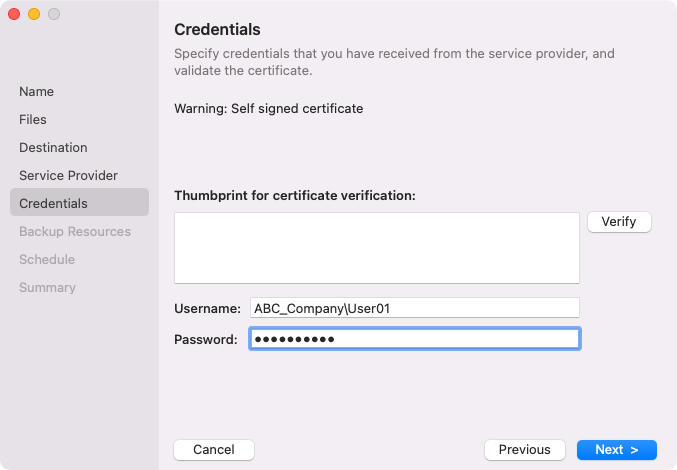Click the Verify button
The image size is (677, 470).
point(619,222)
